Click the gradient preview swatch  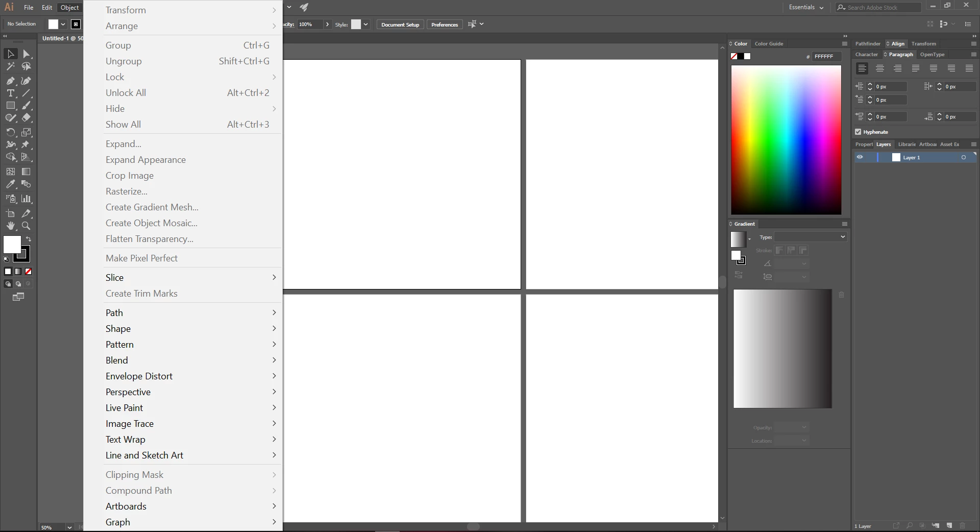coord(738,239)
